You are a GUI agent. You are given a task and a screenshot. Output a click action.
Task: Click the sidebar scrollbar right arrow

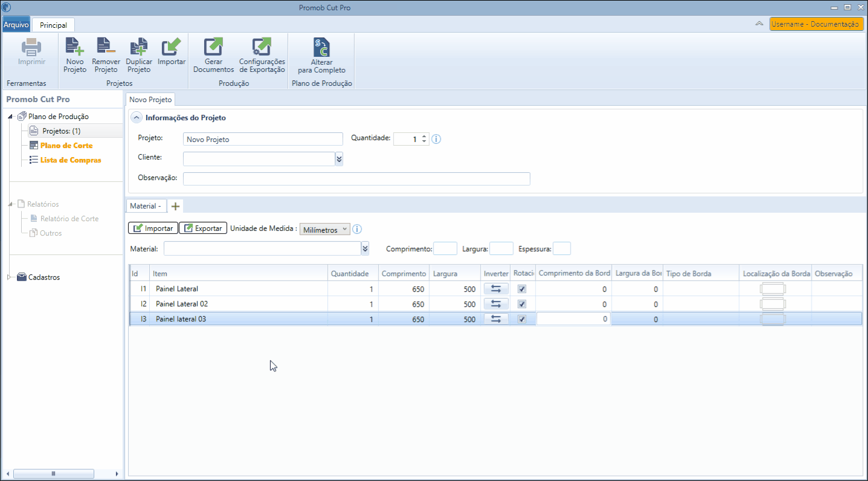117,474
